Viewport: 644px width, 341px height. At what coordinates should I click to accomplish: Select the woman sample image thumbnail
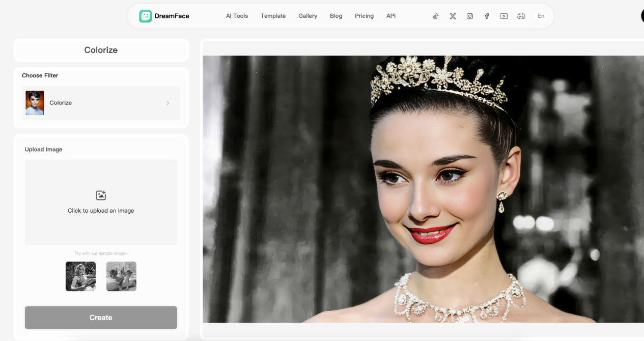(x=80, y=276)
